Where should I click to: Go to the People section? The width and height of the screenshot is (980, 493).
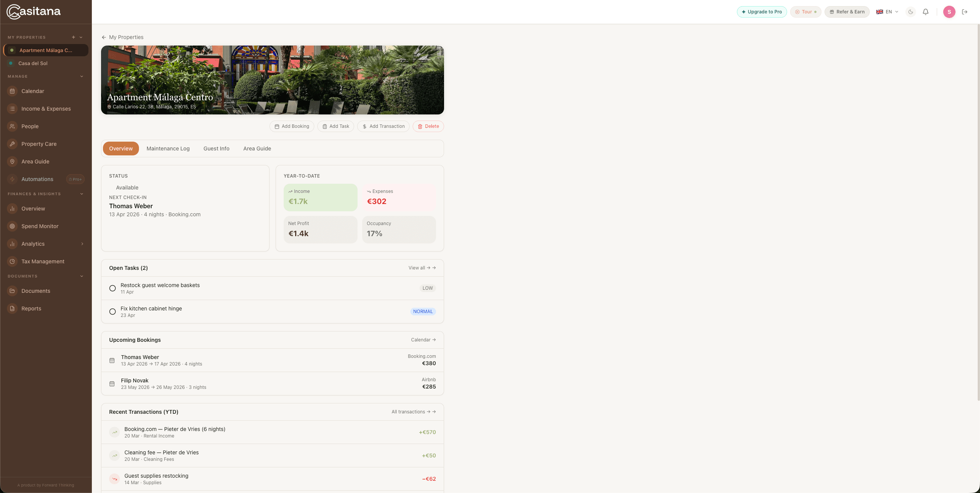(46, 126)
